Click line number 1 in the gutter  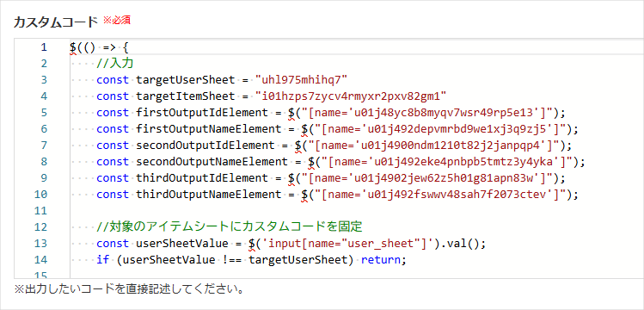click(x=44, y=47)
